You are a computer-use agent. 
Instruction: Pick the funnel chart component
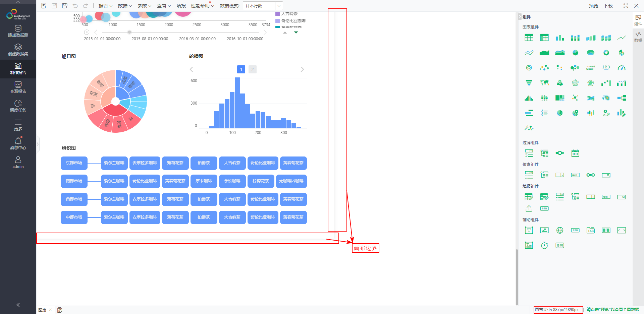click(x=529, y=83)
